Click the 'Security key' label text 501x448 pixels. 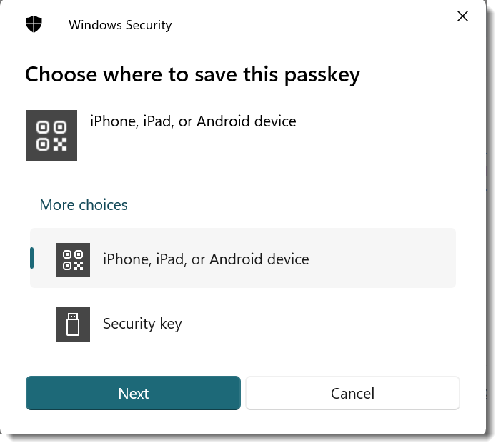[142, 324]
